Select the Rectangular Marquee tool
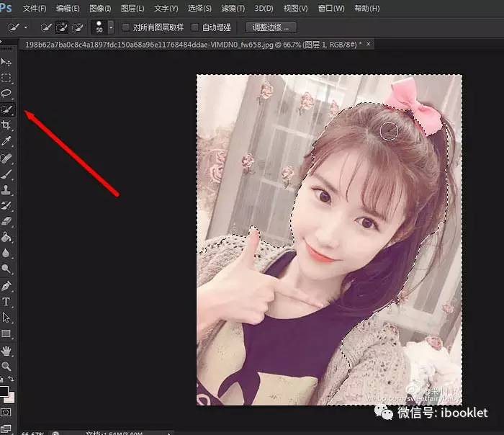Screen dimensions: 504x435 click(x=6, y=78)
